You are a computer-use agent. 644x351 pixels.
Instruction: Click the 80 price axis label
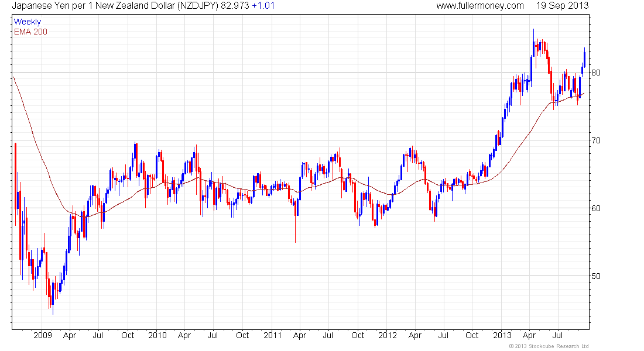pyautogui.click(x=595, y=73)
